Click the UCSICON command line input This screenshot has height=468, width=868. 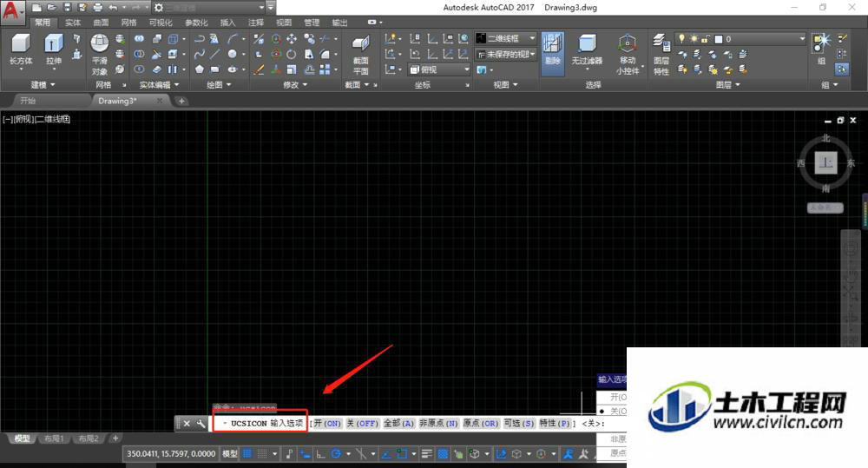point(260,423)
